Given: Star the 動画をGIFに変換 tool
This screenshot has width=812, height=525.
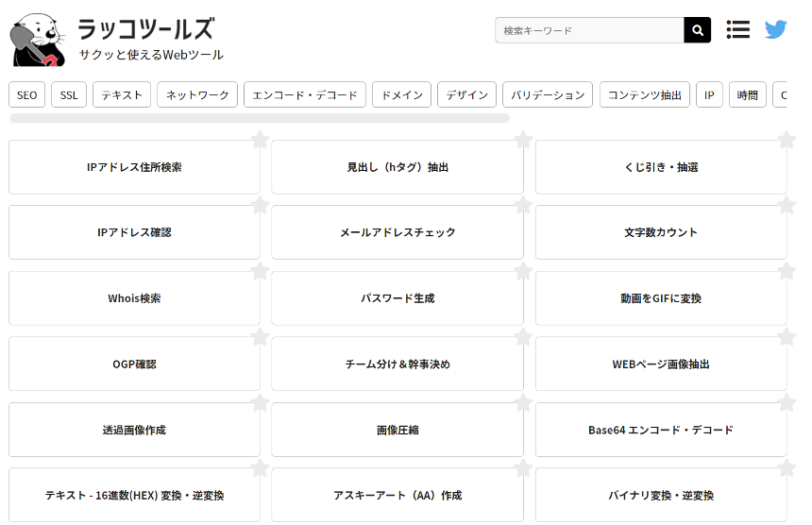Looking at the screenshot, I should coord(787,272).
